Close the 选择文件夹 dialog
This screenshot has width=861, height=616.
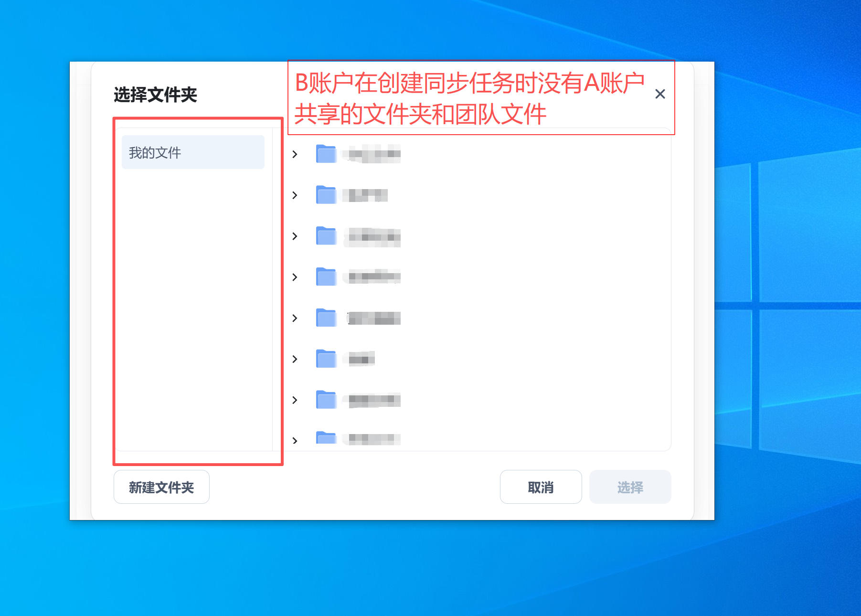[659, 94]
